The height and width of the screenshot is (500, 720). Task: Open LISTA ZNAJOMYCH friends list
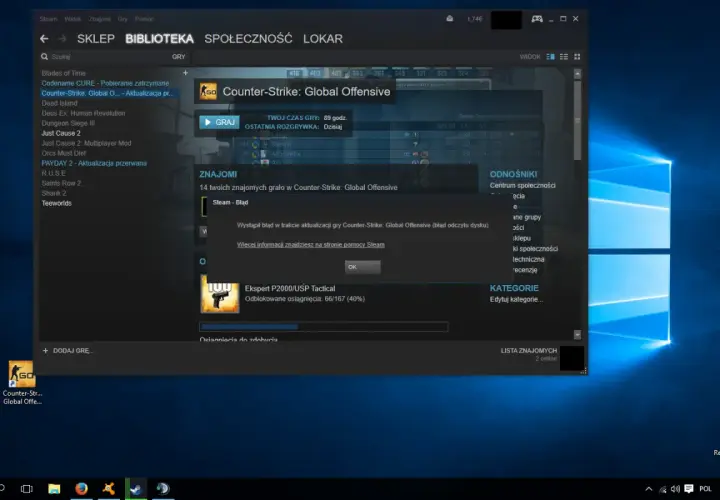tap(529, 351)
